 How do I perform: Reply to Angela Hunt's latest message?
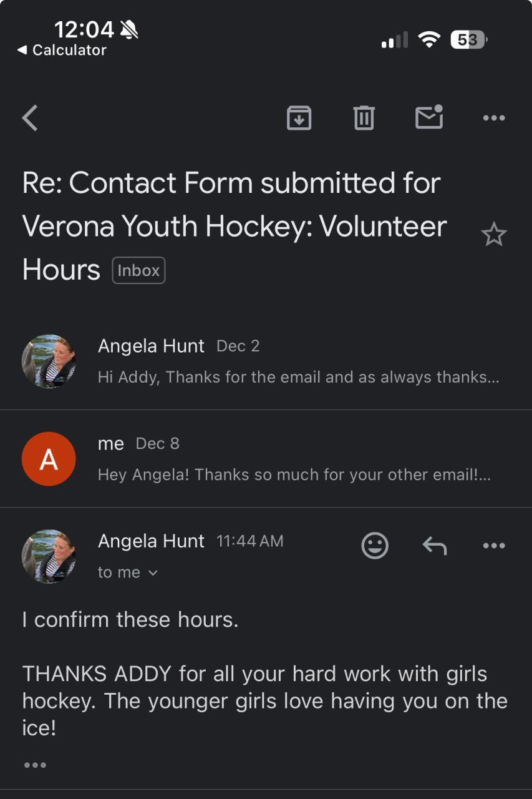[435, 546]
